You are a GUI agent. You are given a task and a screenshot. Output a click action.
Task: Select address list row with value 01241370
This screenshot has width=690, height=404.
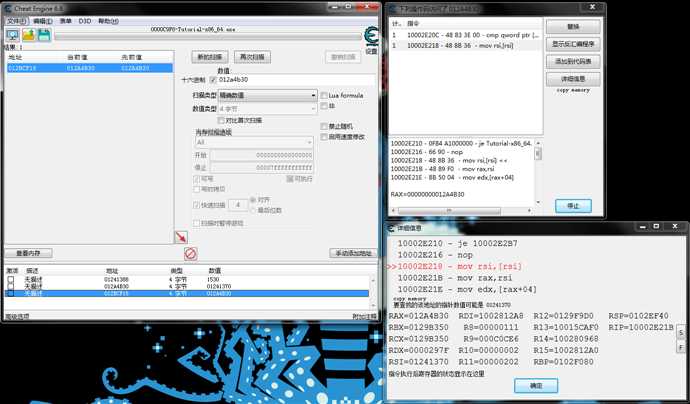pyautogui.click(x=187, y=286)
